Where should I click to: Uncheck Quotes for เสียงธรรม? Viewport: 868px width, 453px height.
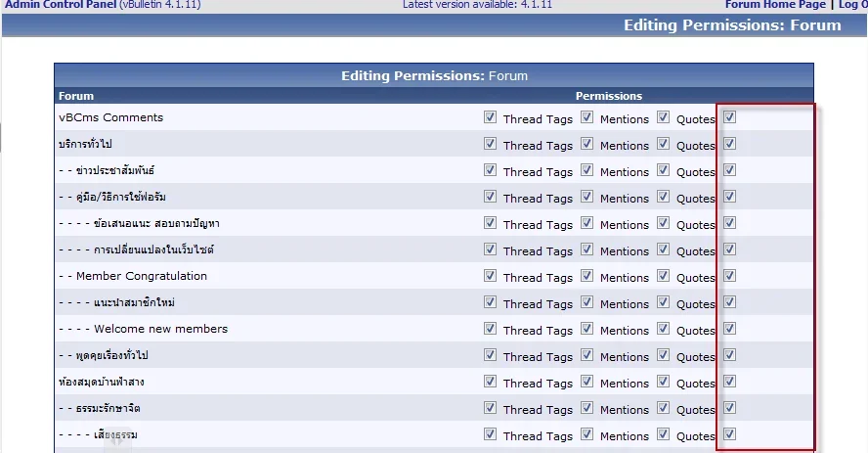click(x=663, y=434)
